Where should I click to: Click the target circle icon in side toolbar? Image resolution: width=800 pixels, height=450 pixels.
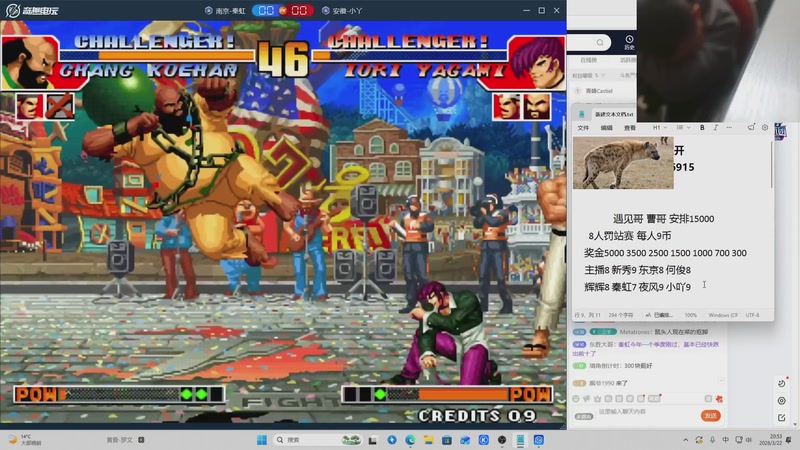tap(782, 401)
